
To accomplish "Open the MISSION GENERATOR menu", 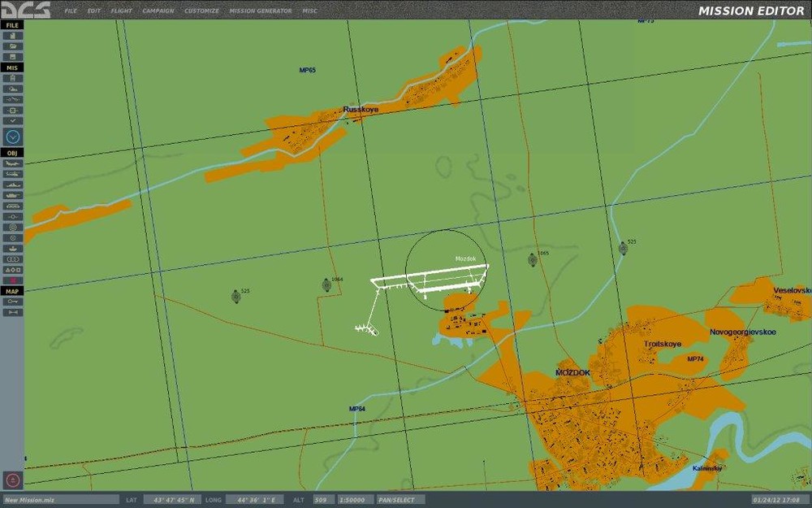I will [x=261, y=11].
